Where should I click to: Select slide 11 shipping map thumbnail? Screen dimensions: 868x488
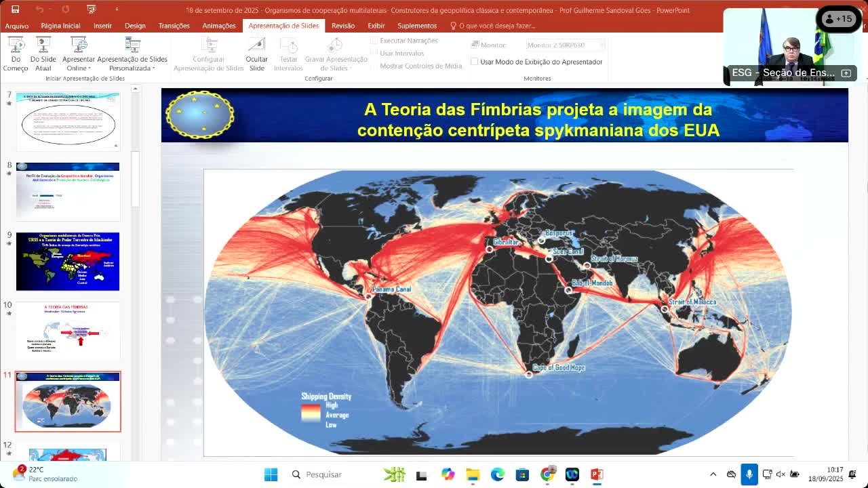68,401
